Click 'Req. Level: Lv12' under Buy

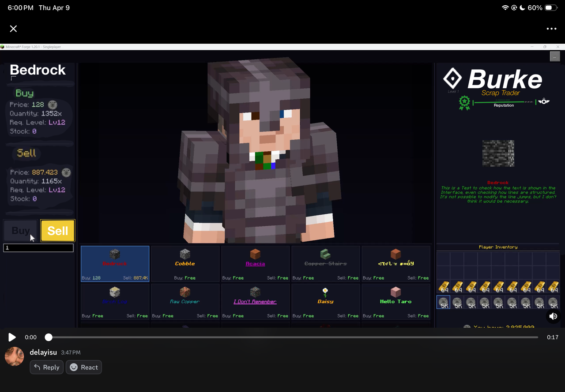tap(38, 122)
